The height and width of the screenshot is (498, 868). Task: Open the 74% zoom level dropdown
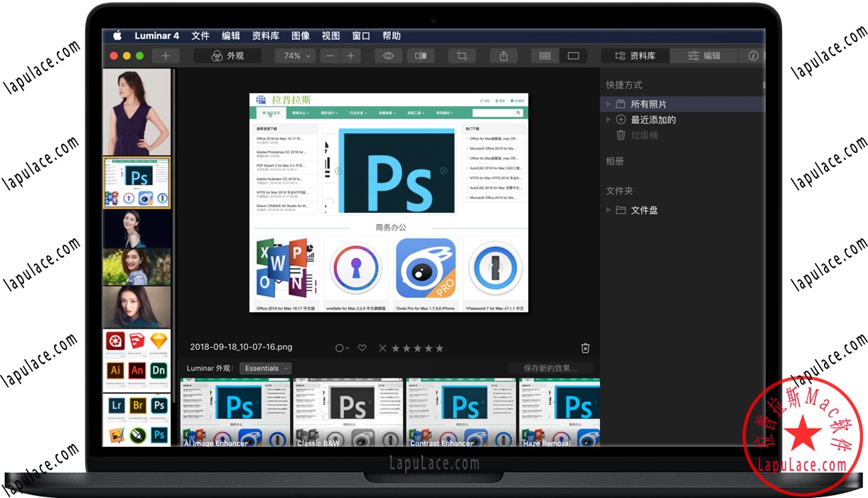point(294,55)
